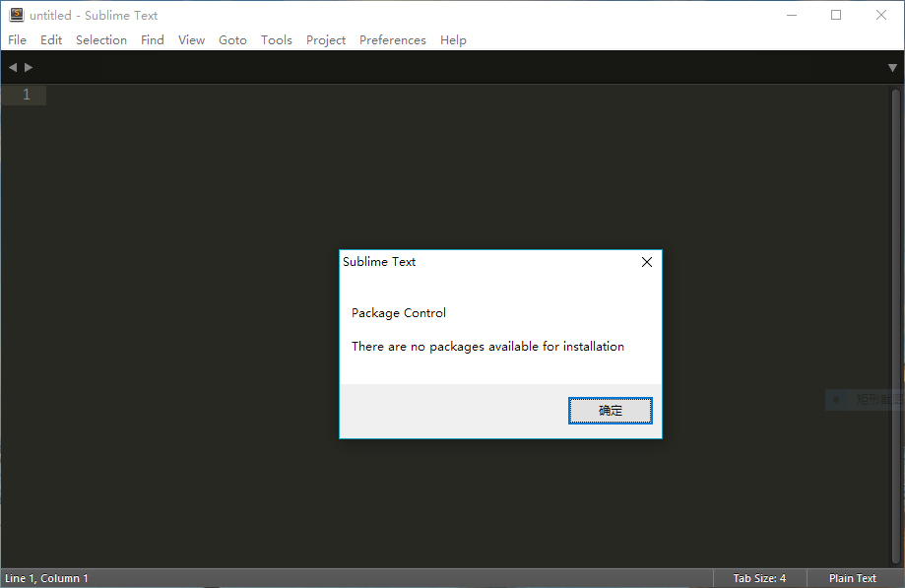Screen dimensions: 905x588
Task: Open the Edit menu
Action: [x=51, y=39]
